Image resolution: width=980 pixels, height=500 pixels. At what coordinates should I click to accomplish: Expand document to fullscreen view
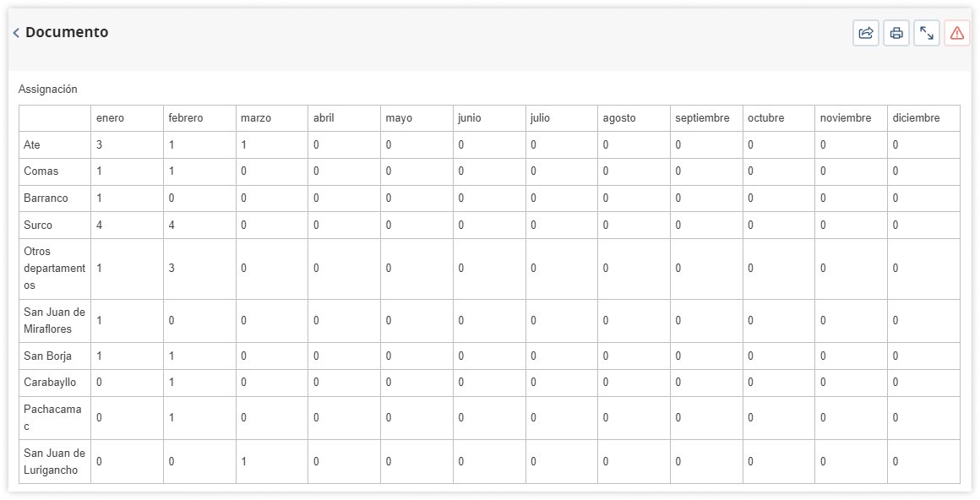[927, 33]
